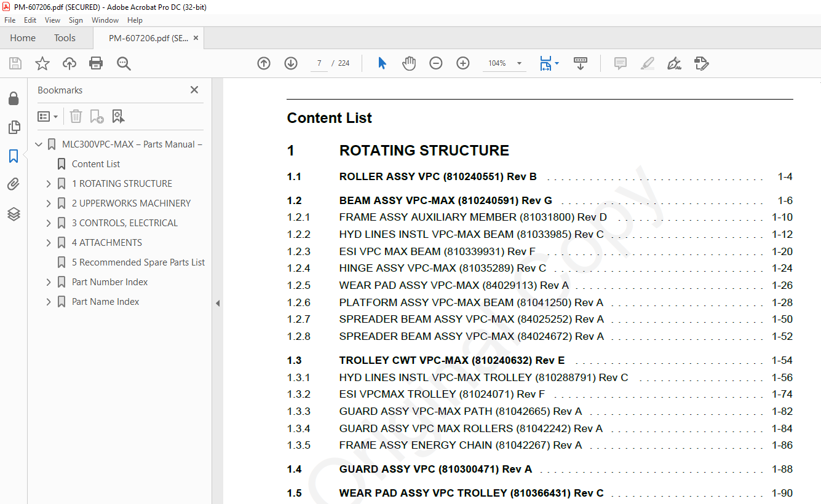Viewport: 821px width, 504px height.
Task: Activate the Hand pan tool
Action: pyautogui.click(x=409, y=63)
